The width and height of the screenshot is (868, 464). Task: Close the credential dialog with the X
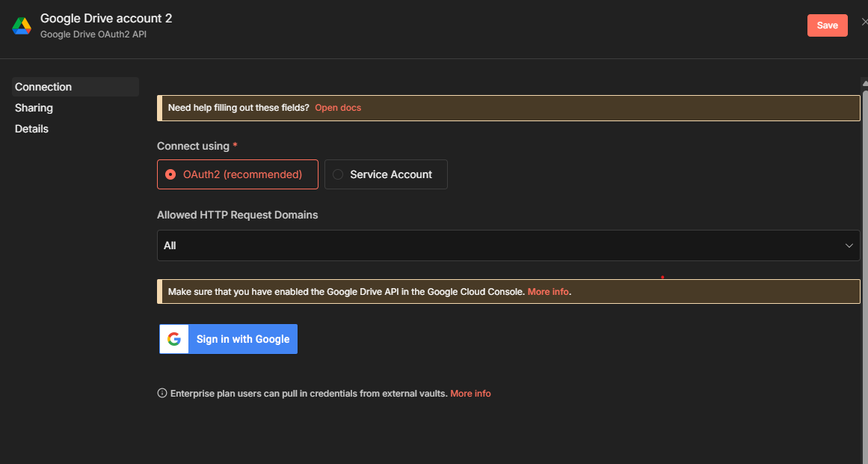point(864,22)
